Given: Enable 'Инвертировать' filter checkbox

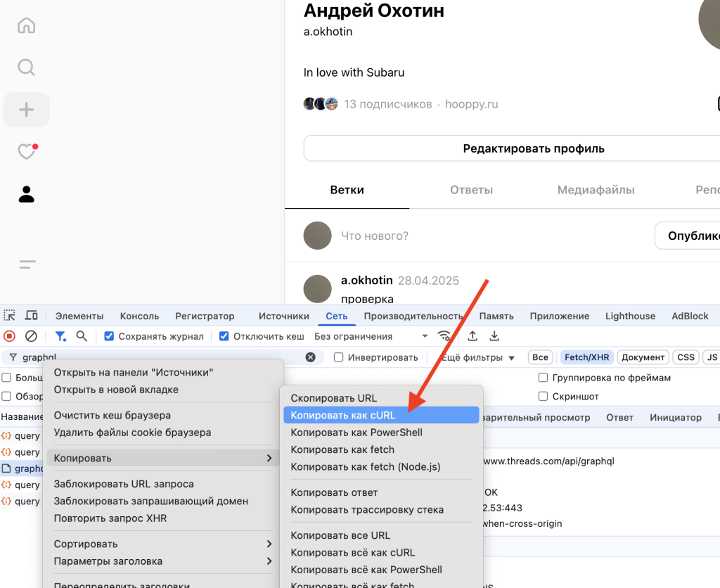Looking at the screenshot, I should (x=338, y=357).
